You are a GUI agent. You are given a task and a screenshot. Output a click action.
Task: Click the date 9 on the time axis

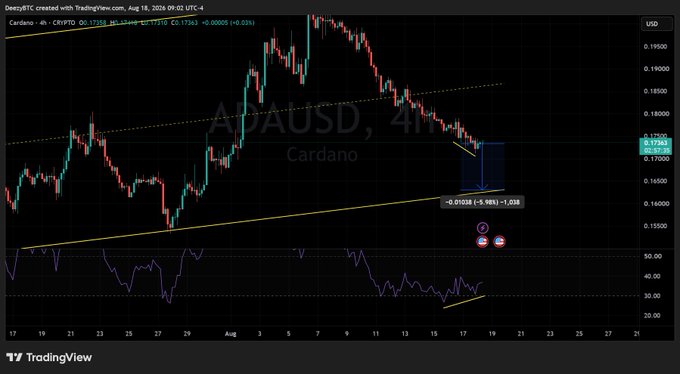point(347,334)
